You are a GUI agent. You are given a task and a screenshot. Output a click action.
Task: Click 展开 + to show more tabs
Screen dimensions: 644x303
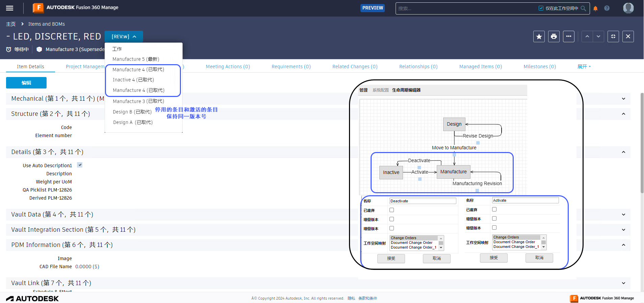coord(584,67)
